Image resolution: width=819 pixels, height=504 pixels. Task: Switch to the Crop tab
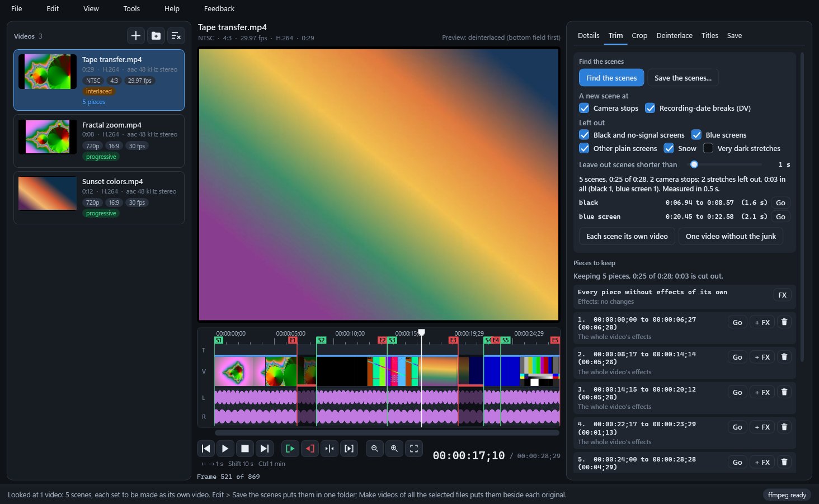[x=639, y=35]
